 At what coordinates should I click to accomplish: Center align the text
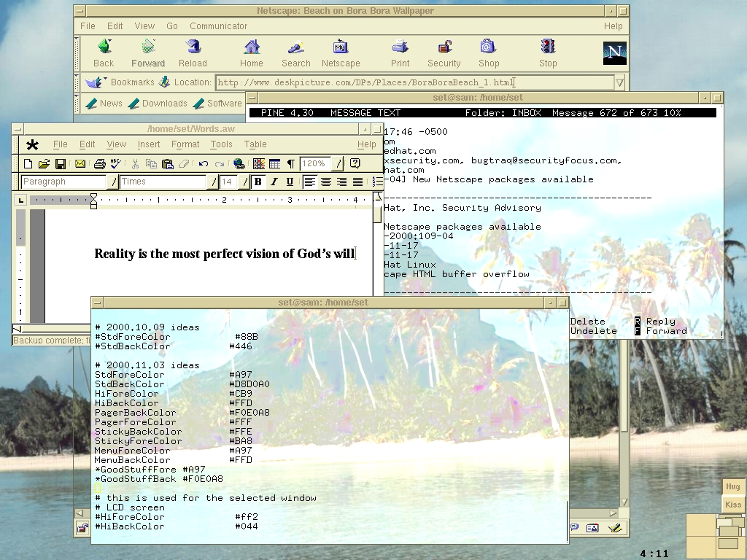pyautogui.click(x=326, y=182)
